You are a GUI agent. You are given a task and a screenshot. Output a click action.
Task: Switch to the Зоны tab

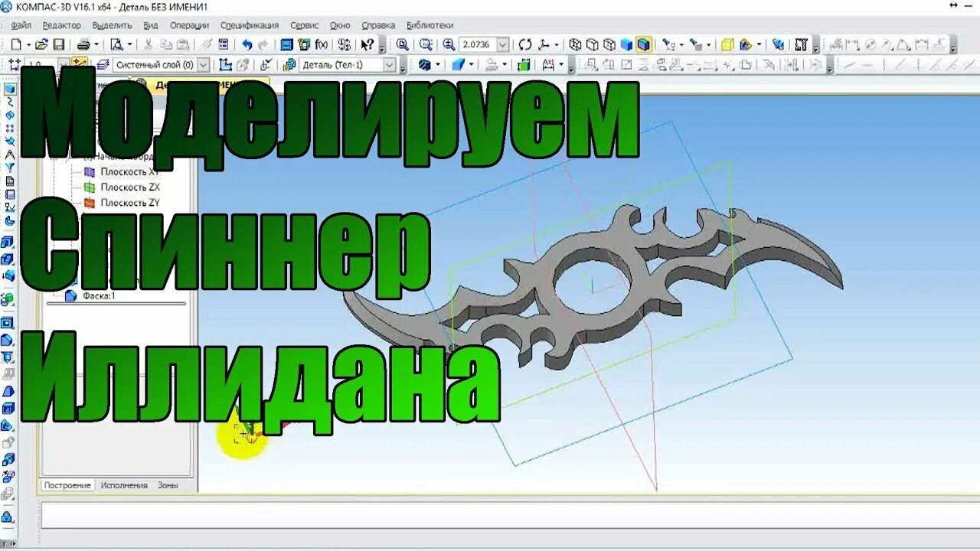click(168, 485)
